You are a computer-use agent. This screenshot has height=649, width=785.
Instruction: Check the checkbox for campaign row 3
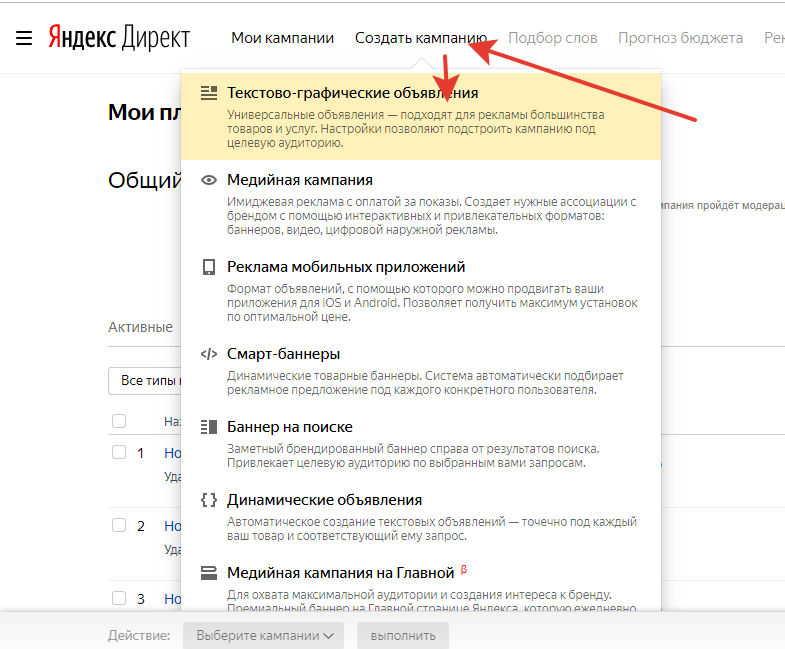(x=119, y=598)
